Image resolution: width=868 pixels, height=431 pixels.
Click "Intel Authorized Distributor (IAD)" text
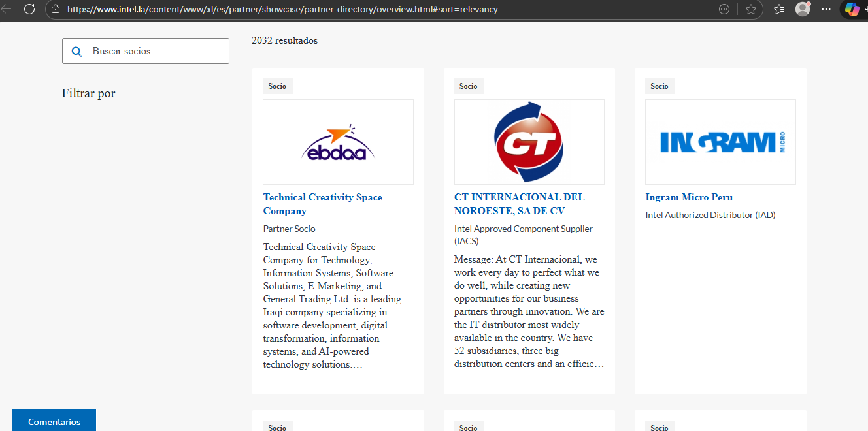(x=710, y=215)
